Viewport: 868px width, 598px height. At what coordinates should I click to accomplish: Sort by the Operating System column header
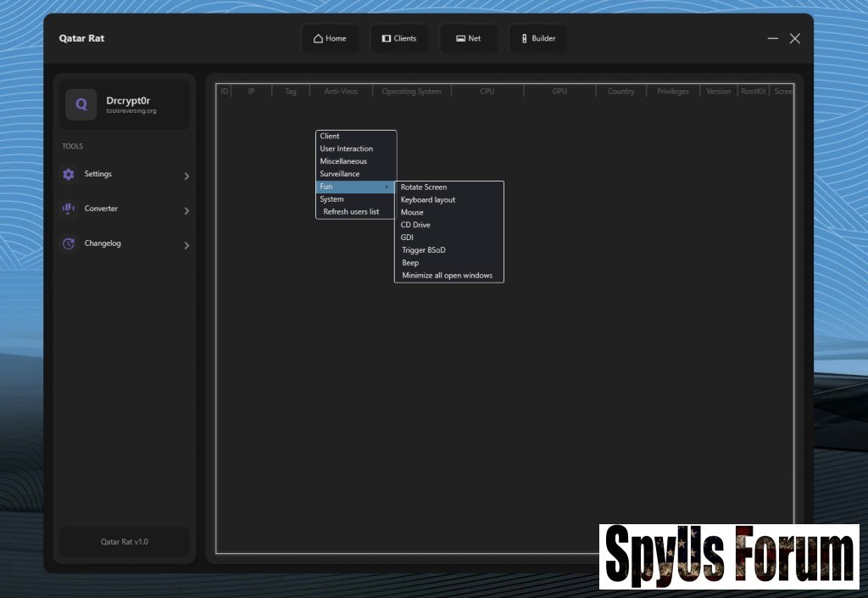(411, 92)
